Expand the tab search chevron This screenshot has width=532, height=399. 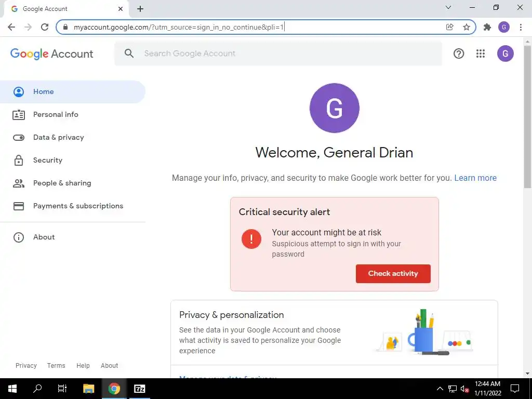(x=448, y=7)
